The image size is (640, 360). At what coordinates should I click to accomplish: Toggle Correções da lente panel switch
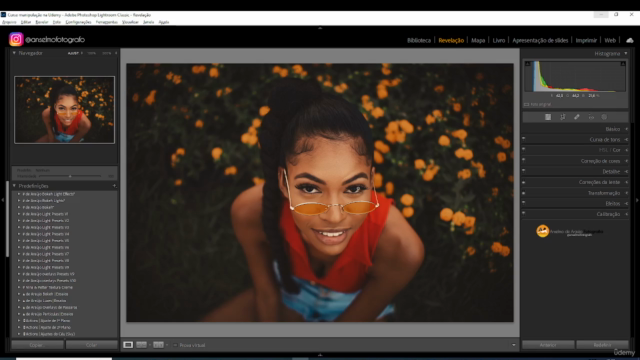pos(524,182)
